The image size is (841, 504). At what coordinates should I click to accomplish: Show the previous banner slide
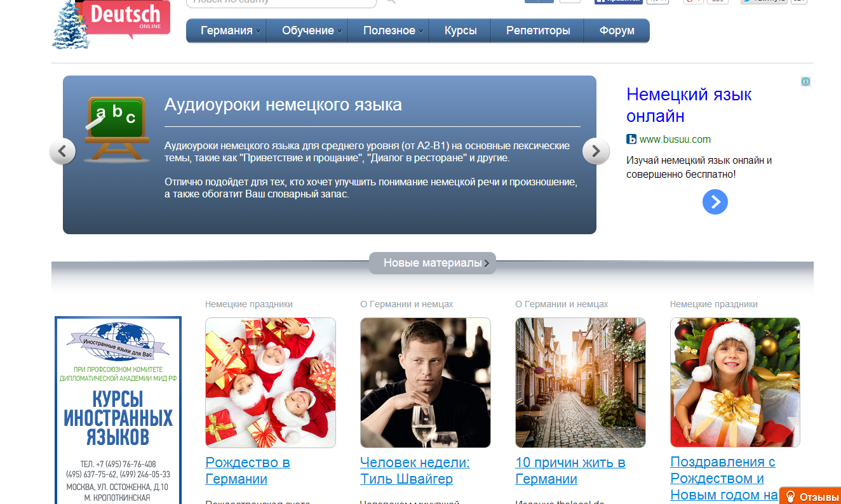(x=62, y=151)
